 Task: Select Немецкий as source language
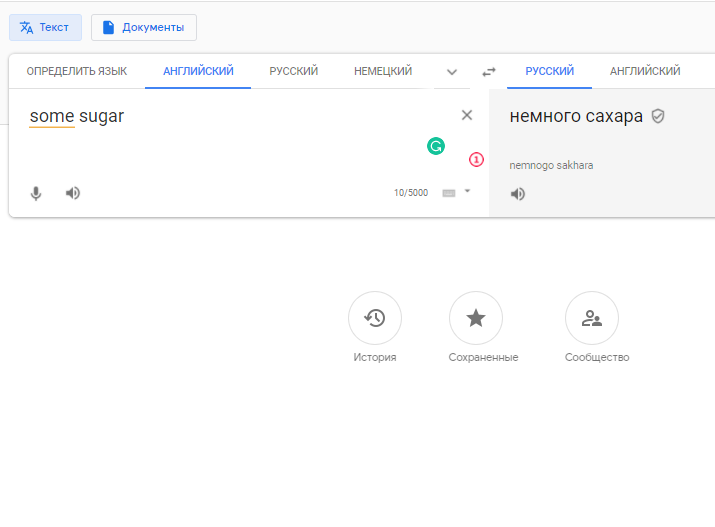[383, 71]
